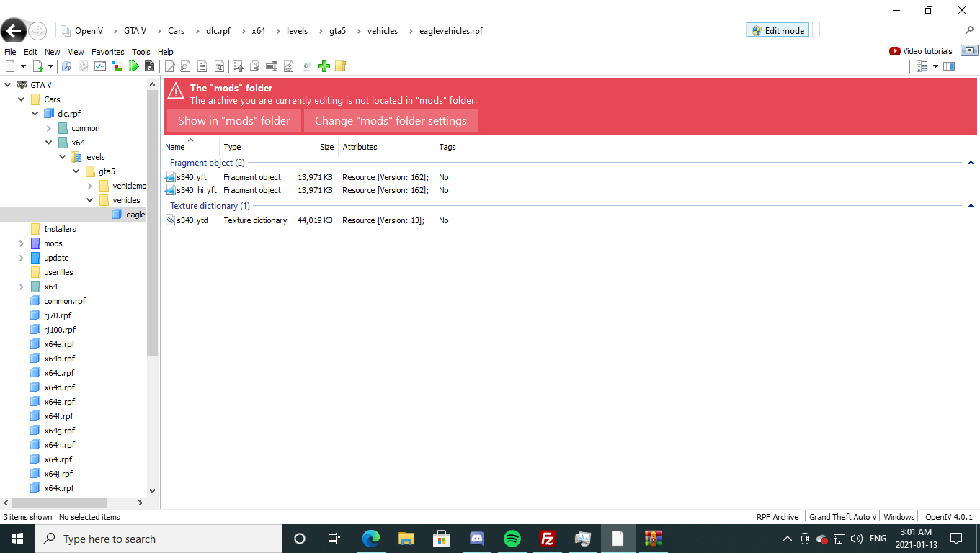Screen dimensions: 980x553
Task: Click the green plus add icon
Action: tap(324, 66)
